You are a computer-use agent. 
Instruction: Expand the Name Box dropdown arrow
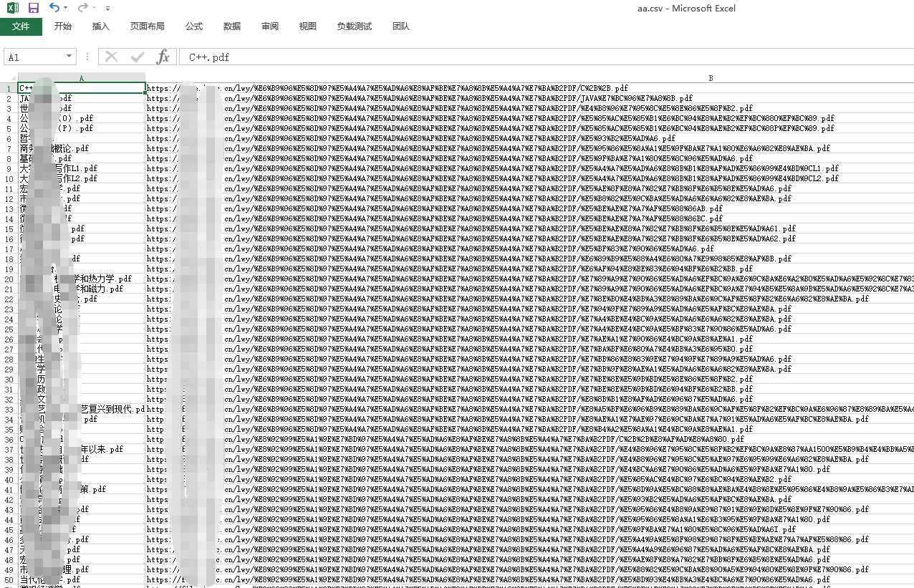point(69,57)
